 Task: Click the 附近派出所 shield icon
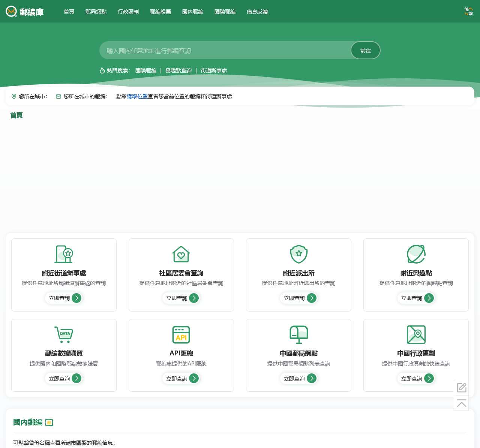(x=298, y=254)
